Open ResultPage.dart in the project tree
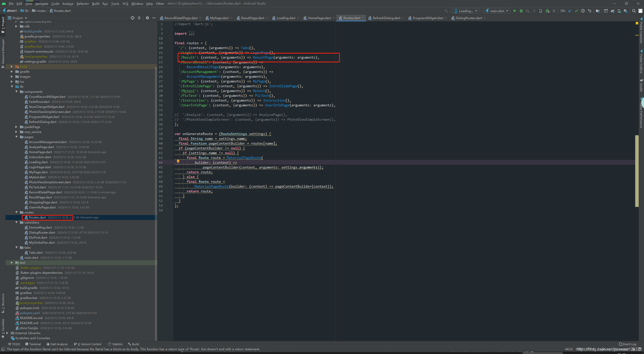Viewport: 644px width, 354px height. [x=40, y=197]
